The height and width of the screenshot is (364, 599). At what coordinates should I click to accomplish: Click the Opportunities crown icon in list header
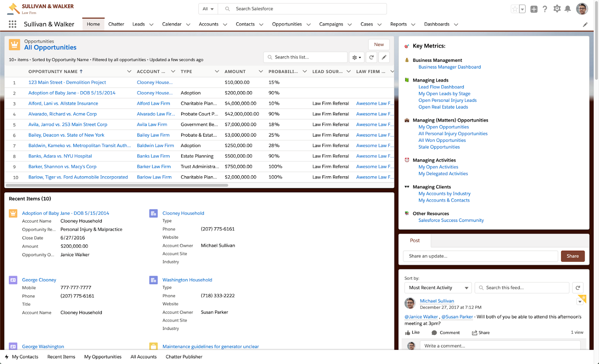coord(14,45)
